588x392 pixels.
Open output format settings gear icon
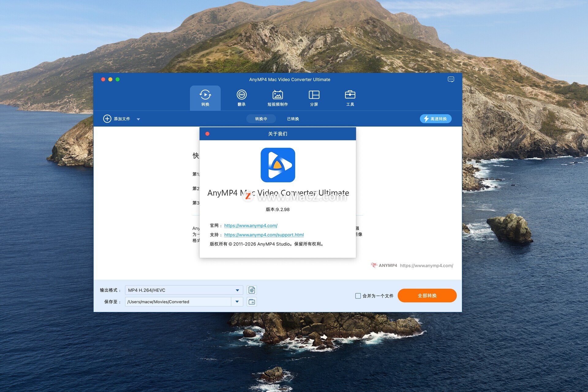[252, 290]
